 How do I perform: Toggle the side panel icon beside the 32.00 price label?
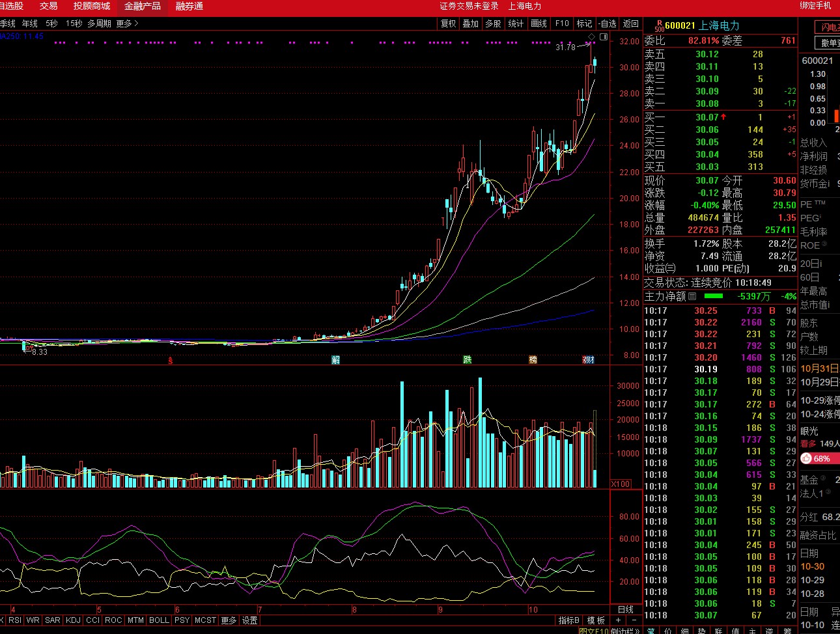point(604,36)
